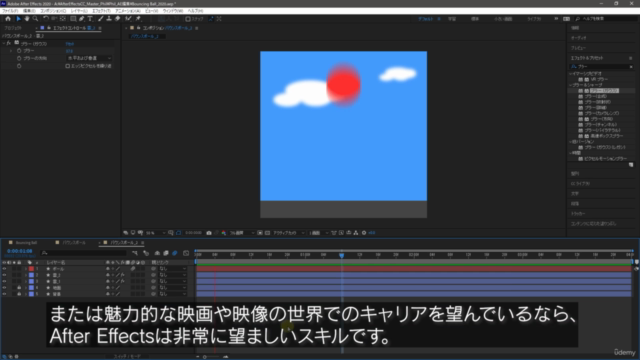Image resolution: width=640 pixels, height=360 pixels.
Task: Collapse the Gaussian blur effect group
Action: (4, 43)
